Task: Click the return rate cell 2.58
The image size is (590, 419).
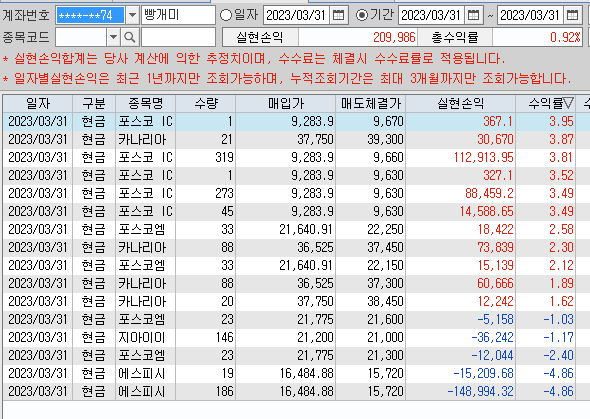Action: pos(546,230)
